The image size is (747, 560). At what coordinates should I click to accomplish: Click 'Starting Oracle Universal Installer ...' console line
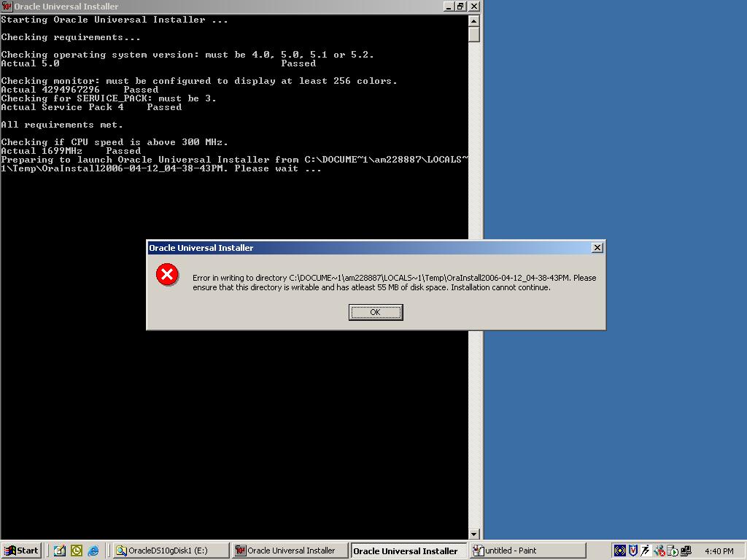115,20
